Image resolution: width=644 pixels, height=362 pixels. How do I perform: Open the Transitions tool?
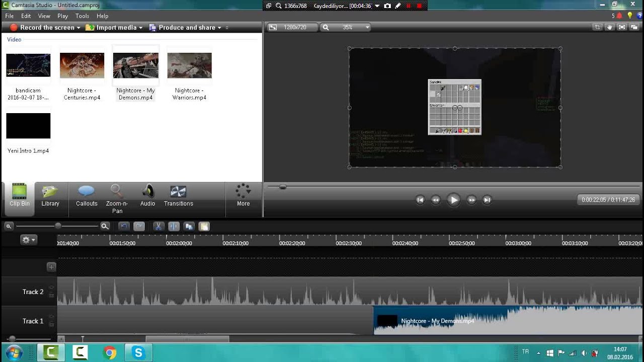point(179,196)
